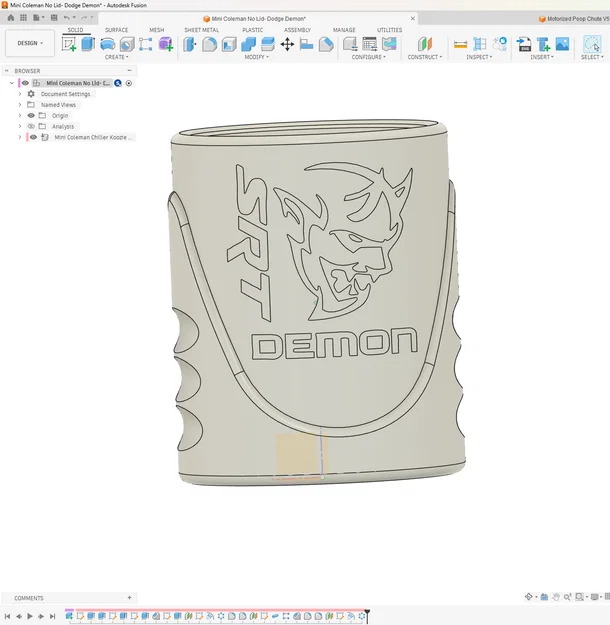The image size is (610, 625).
Task: Click the Insert Canvas image icon
Action: pyautogui.click(x=562, y=44)
